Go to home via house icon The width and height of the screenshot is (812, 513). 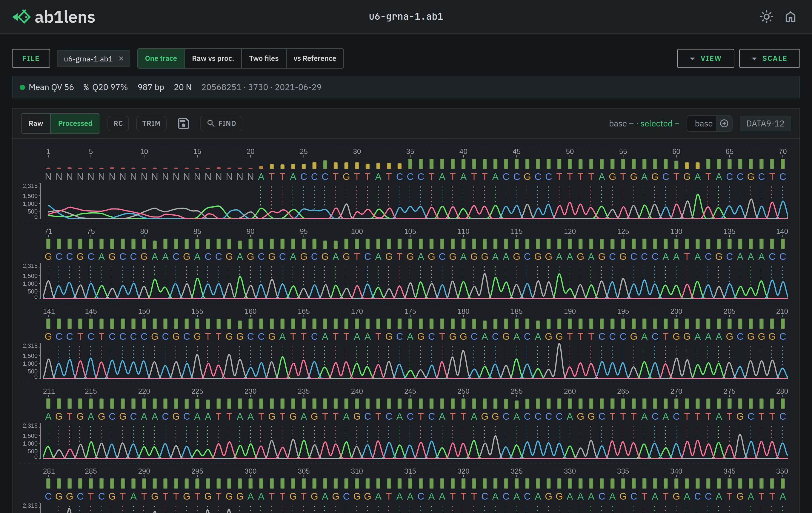click(x=791, y=17)
